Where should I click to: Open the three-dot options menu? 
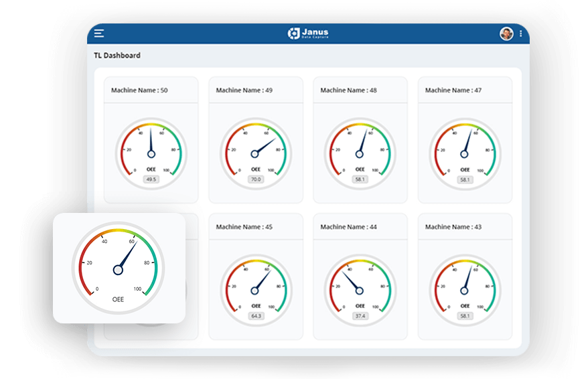point(520,33)
